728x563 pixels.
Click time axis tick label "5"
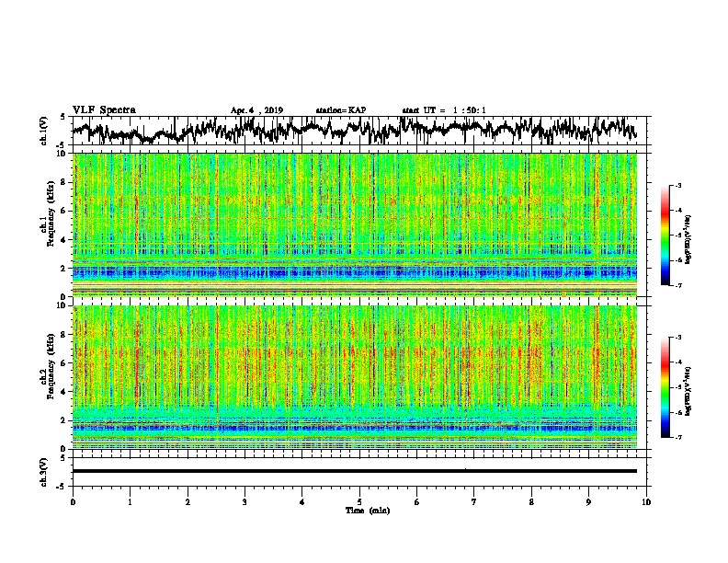[359, 501]
